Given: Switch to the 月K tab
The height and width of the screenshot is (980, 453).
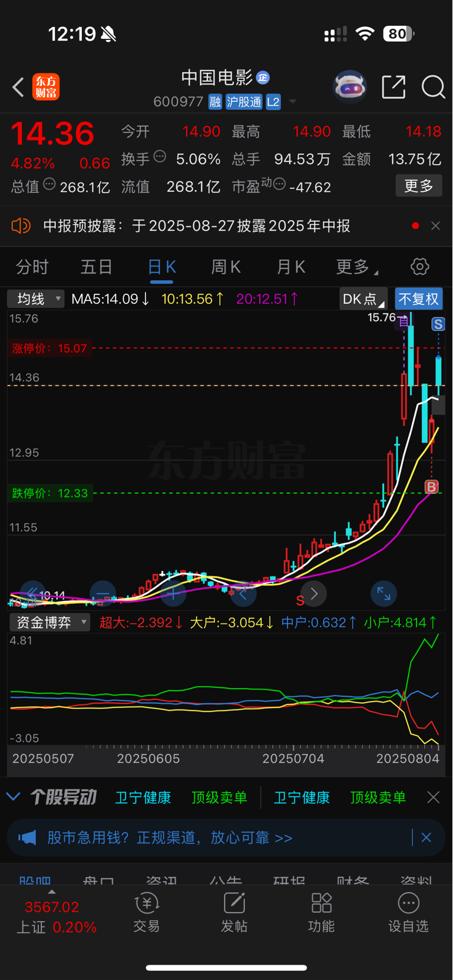Looking at the screenshot, I should pyautogui.click(x=290, y=267).
